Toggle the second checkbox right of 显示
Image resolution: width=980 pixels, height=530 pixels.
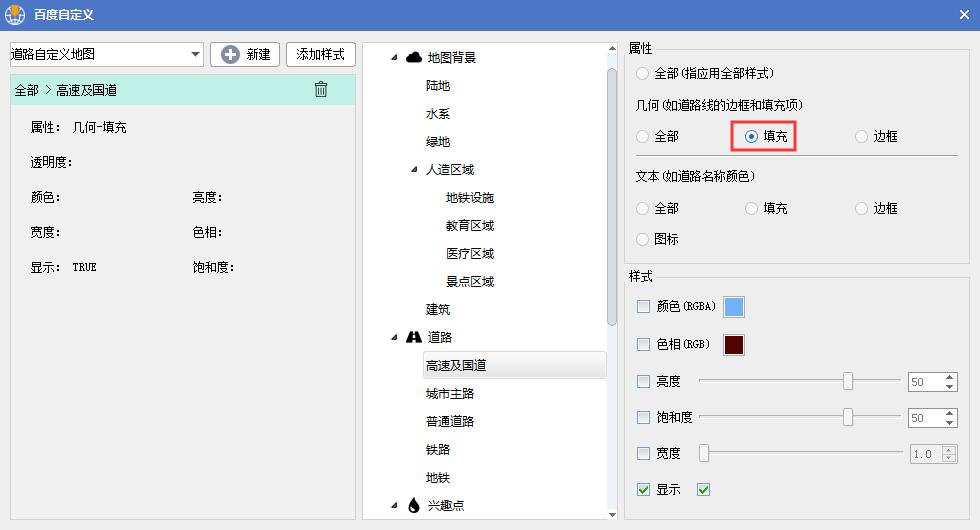point(703,489)
